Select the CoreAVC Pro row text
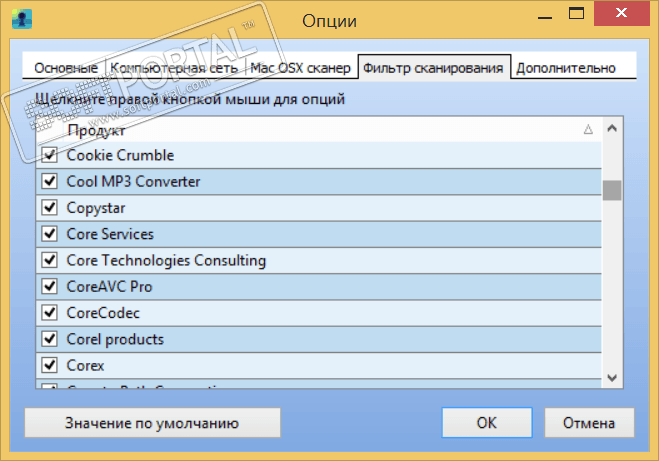This screenshot has width=659, height=461. tap(109, 287)
